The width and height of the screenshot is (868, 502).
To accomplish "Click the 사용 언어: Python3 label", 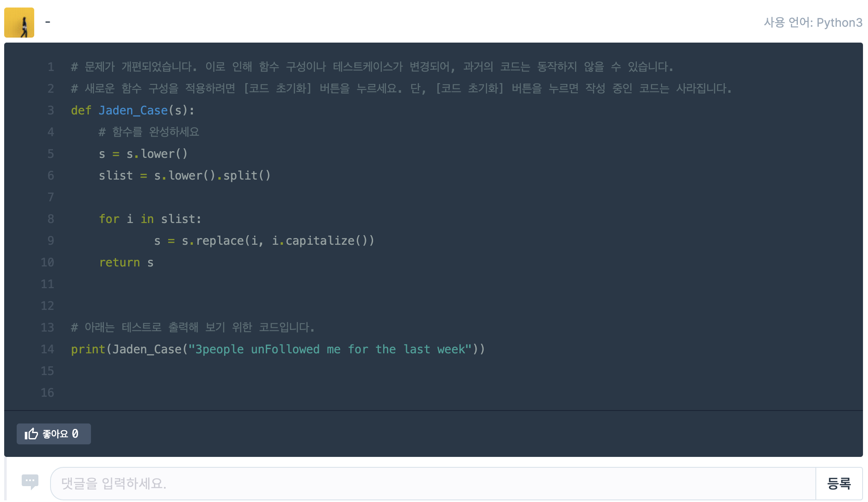I will [x=813, y=23].
